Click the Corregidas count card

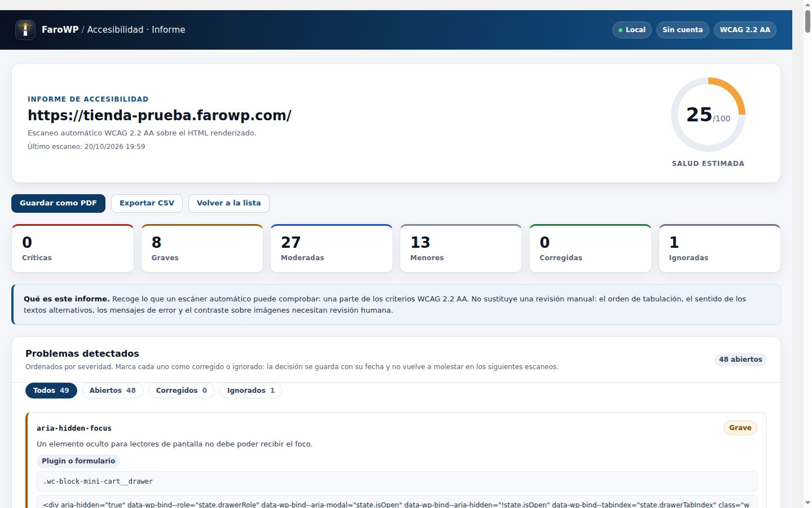tap(590, 248)
